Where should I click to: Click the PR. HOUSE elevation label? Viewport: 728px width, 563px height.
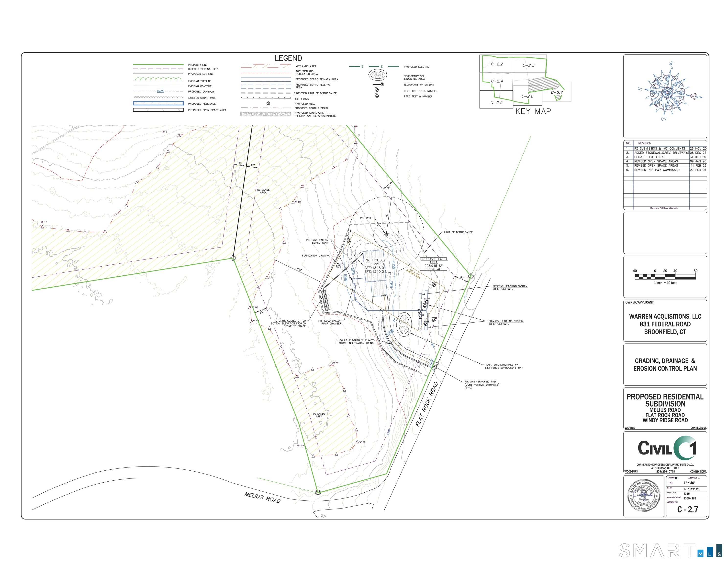[x=374, y=266]
